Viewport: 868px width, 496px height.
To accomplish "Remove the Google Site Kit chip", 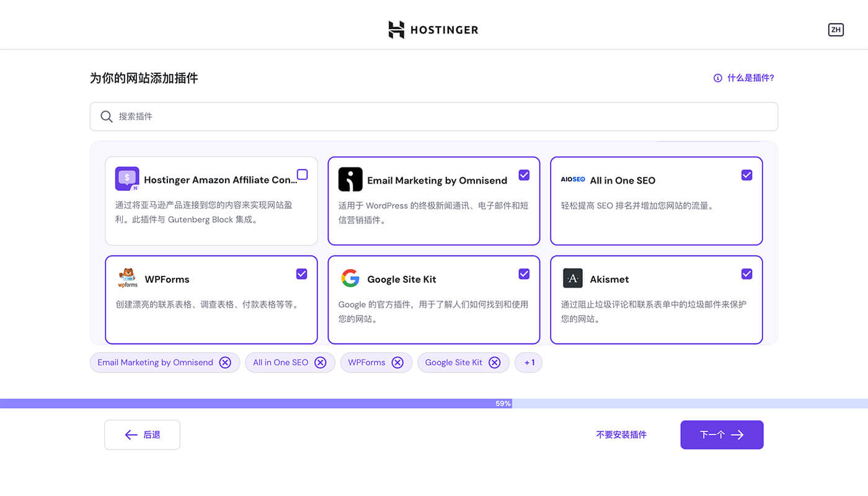I will 494,363.
